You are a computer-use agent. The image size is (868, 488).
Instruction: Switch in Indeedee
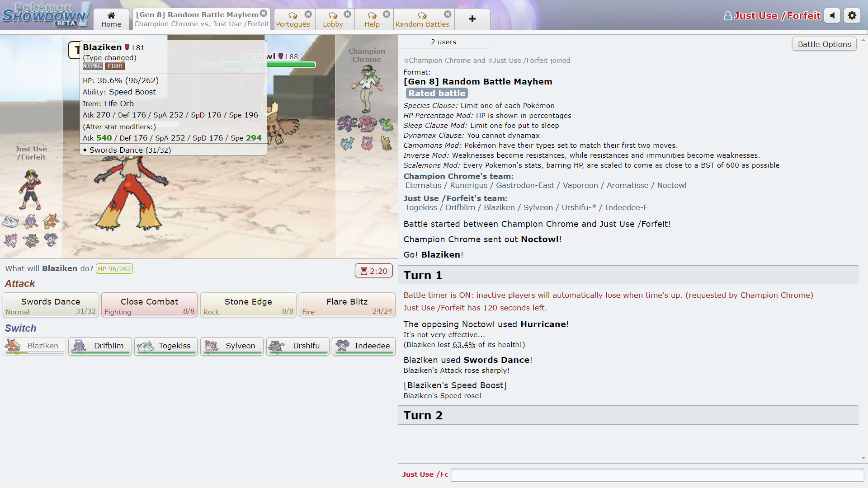[364, 346]
